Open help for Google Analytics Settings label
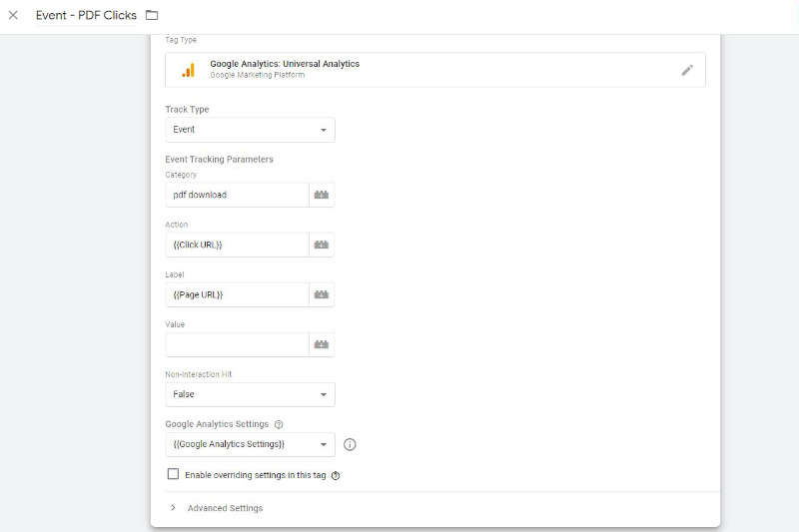Image resolution: width=799 pixels, height=532 pixels. pyautogui.click(x=279, y=424)
